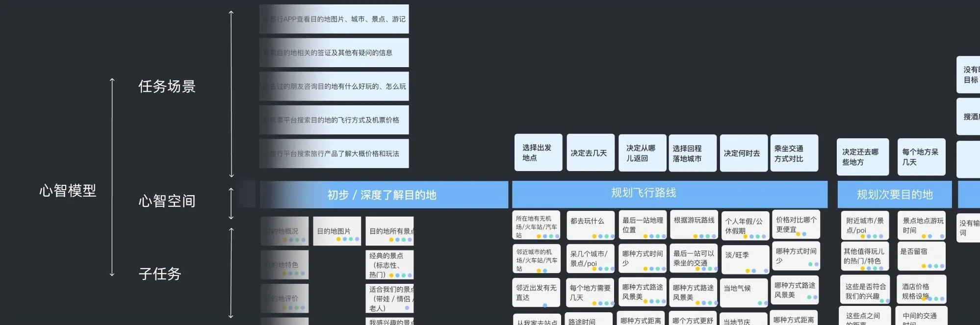Select the 乘坐交通方式对比 card
This screenshot has width=980, height=325.
point(794,153)
